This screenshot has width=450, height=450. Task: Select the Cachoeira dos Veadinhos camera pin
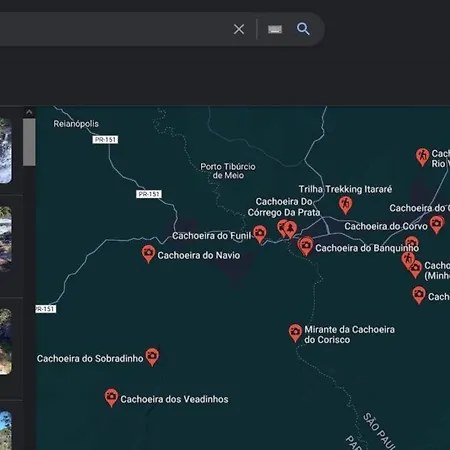[111, 397]
